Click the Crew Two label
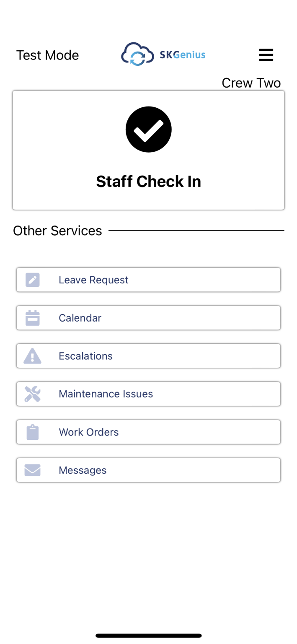Image resolution: width=297 pixels, height=644 pixels. point(251,83)
